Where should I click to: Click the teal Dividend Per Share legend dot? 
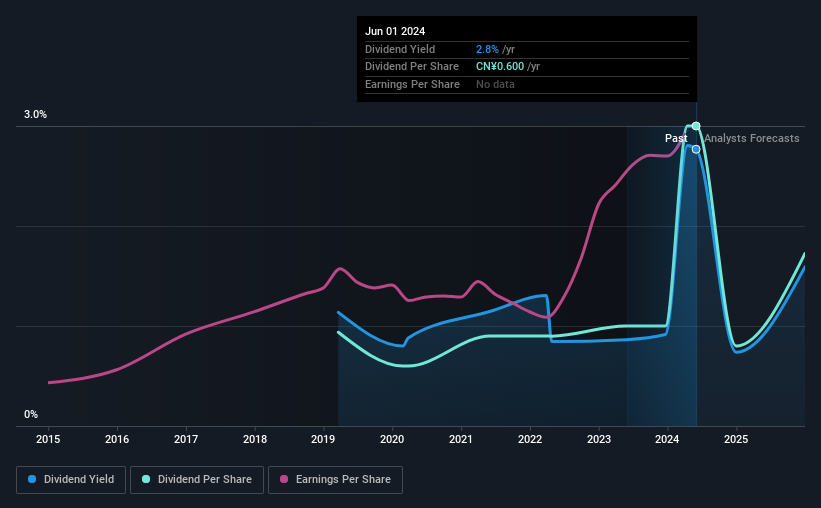click(x=146, y=479)
